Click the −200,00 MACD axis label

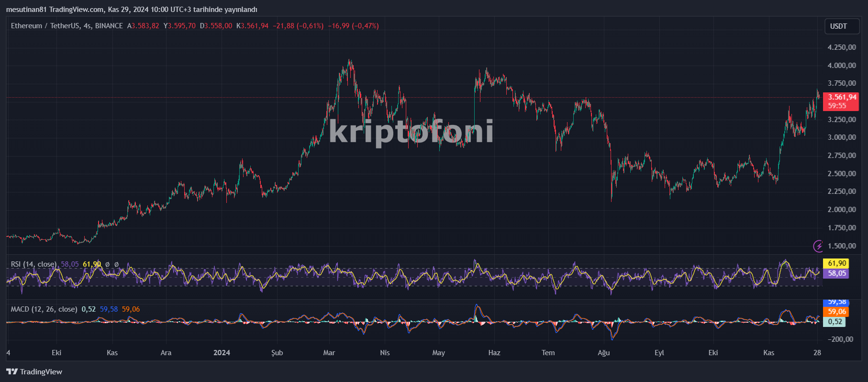(x=840, y=339)
